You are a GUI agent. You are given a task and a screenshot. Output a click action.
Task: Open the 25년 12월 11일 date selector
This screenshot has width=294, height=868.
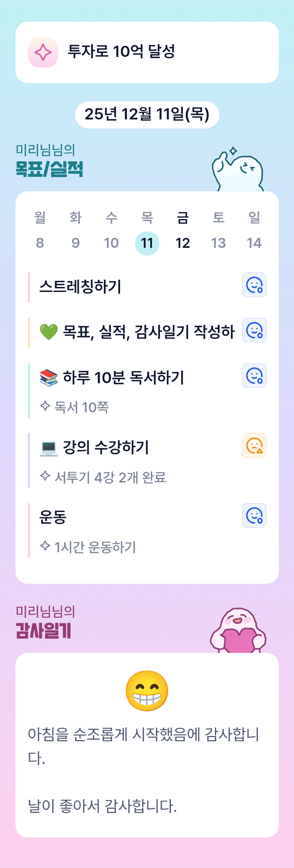147,115
